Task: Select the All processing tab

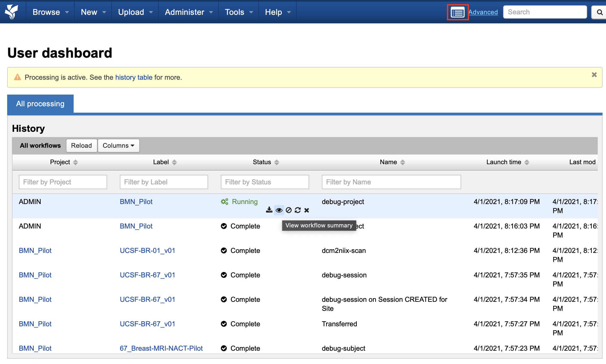Action: coord(40,104)
